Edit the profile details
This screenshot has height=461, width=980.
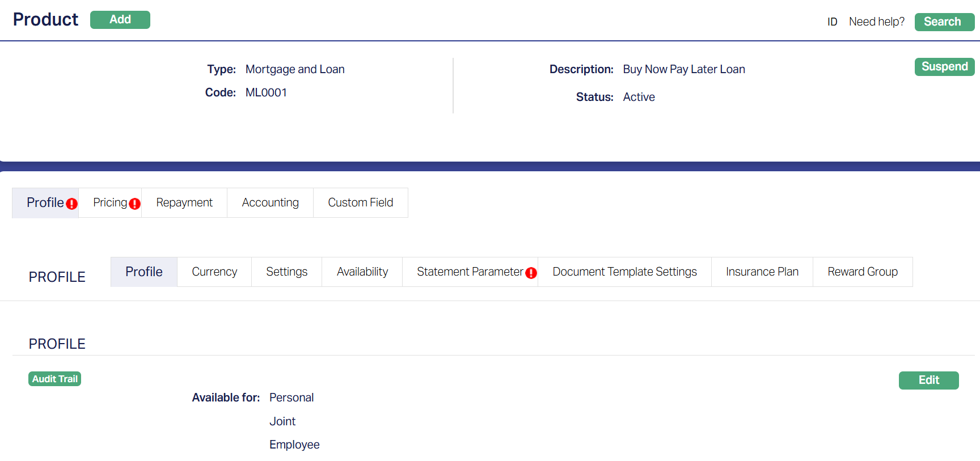pyautogui.click(x=928, y=380)
